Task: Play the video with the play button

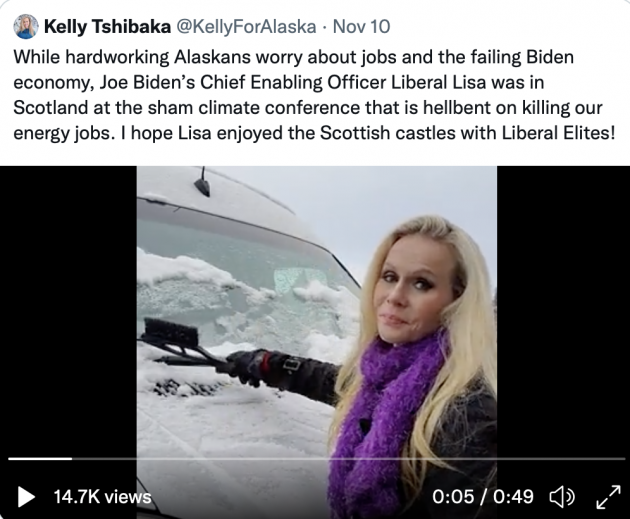Action: 27,496
